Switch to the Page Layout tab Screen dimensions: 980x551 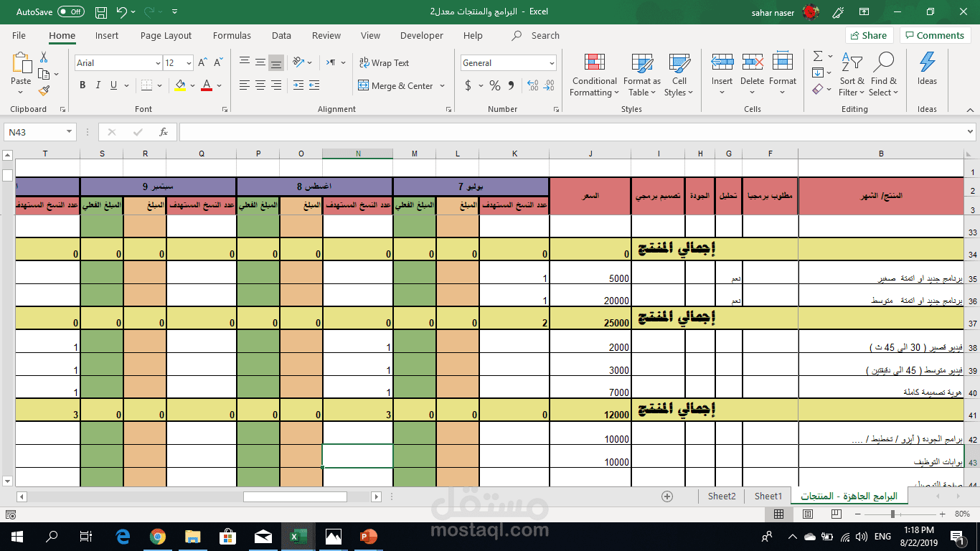(166, 35)
